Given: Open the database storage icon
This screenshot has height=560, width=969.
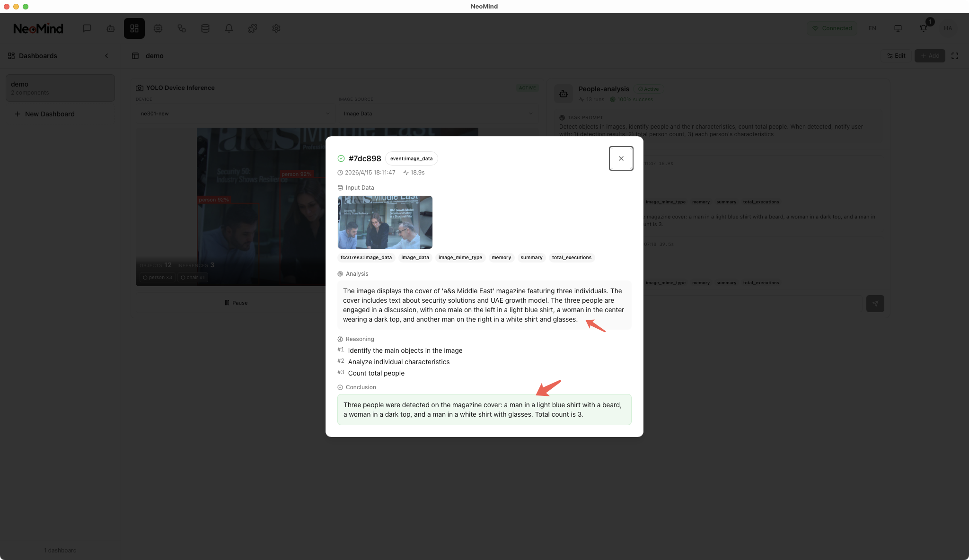Looking at the screenshot, I should click(205, 28).
